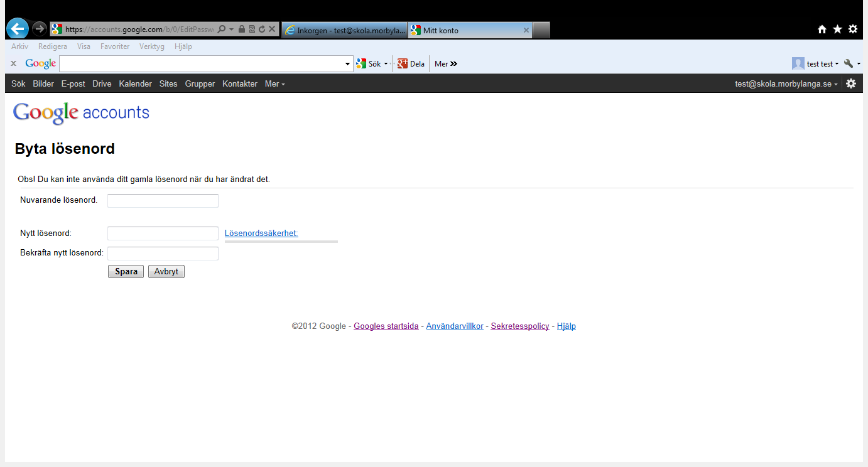This screenshot has width=868, height=467.
Task: Open Kalender in the Google bar
Action: coord(135,83)
